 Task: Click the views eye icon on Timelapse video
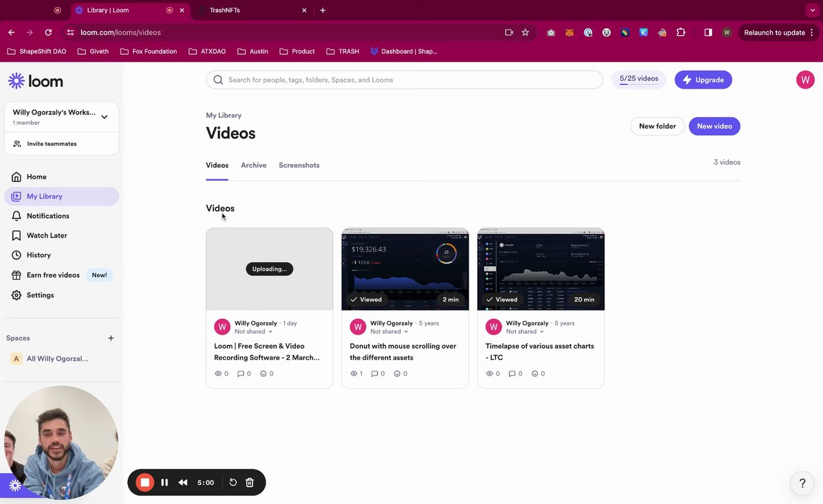[x=489, y=373]
